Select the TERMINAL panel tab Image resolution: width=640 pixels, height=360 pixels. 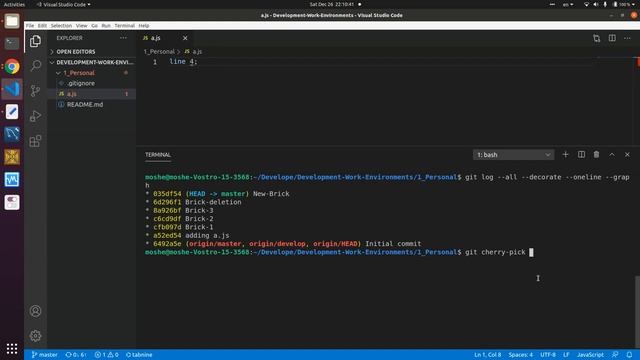pos(158,155)
